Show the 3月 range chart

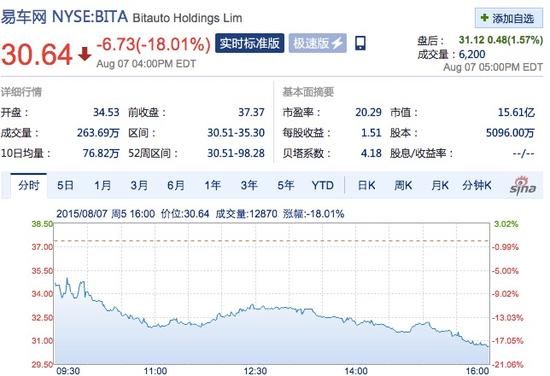tap(139, 185)
